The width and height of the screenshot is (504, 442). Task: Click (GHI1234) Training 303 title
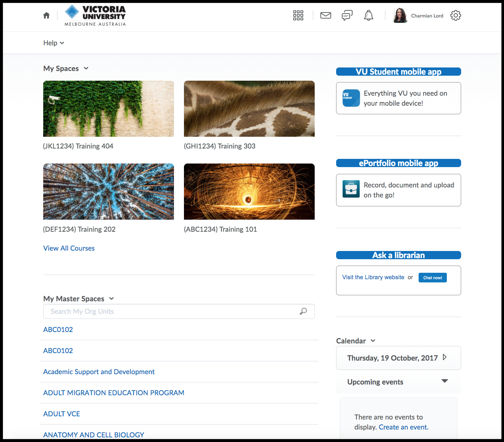220,146
